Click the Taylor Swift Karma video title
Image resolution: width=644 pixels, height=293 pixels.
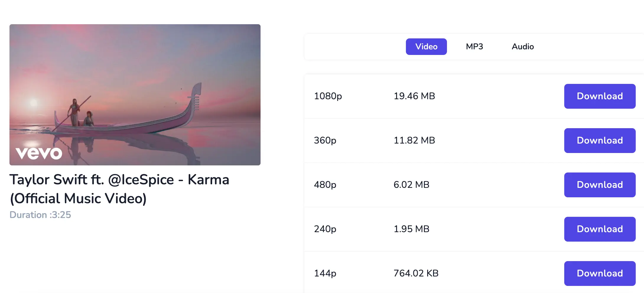(119, 189)
